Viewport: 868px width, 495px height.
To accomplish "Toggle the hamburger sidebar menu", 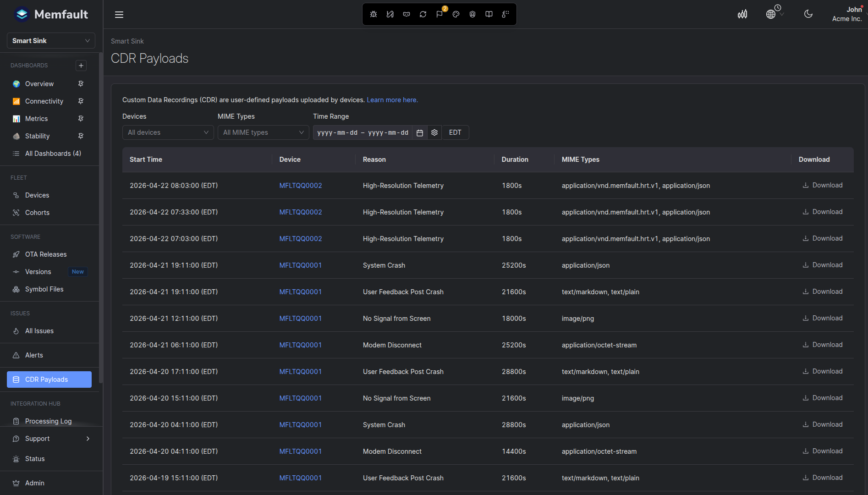I will click(x=119, y=15).
